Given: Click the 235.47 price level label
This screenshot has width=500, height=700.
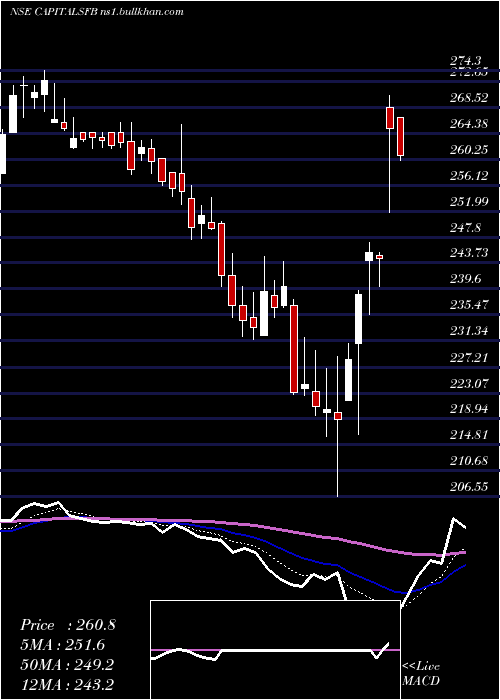Looking at the screenshot, I should click(x=469, y=305).
